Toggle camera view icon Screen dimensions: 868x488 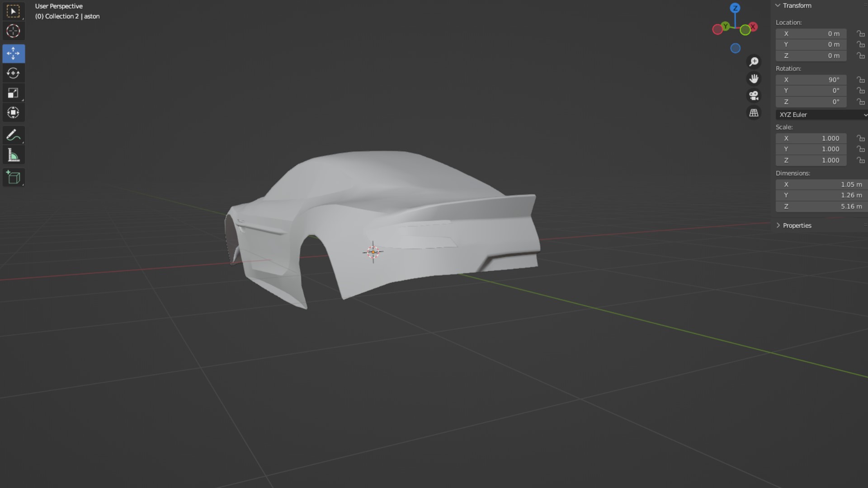[x=754, y=96]
